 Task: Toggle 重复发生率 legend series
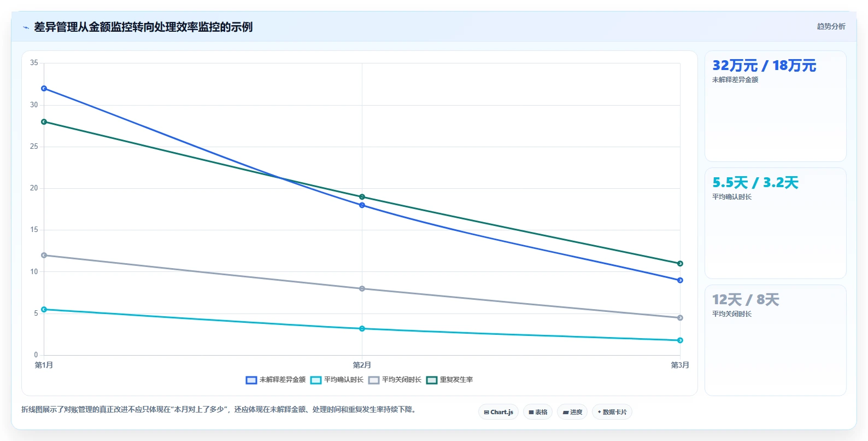pyautogui.click(x=449, y=380)
